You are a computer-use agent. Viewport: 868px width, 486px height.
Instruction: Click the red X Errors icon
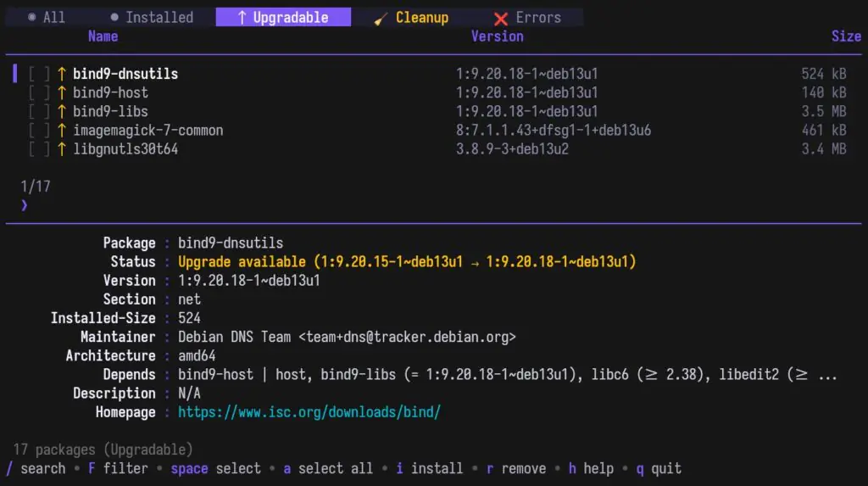click(501, 18)
